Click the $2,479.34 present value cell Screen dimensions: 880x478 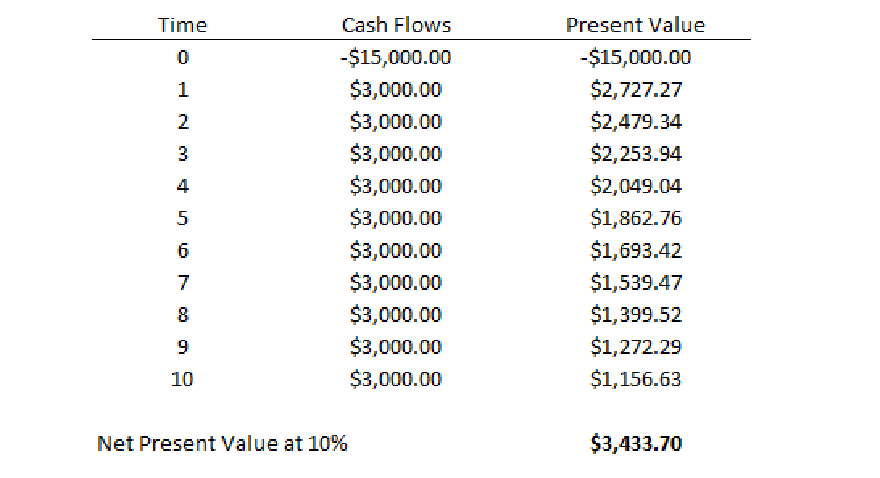[636, 122]
